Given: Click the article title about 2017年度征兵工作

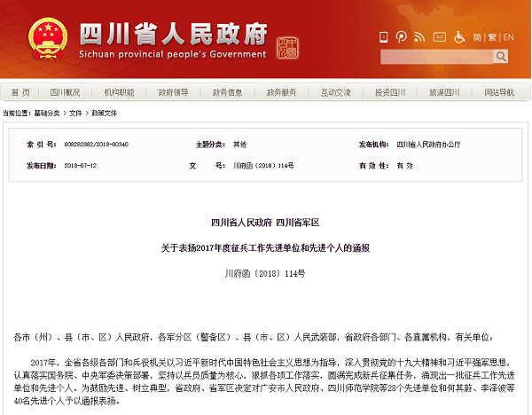Looking at the screenshot, I should pyautogui.click(x=265, y=248).
